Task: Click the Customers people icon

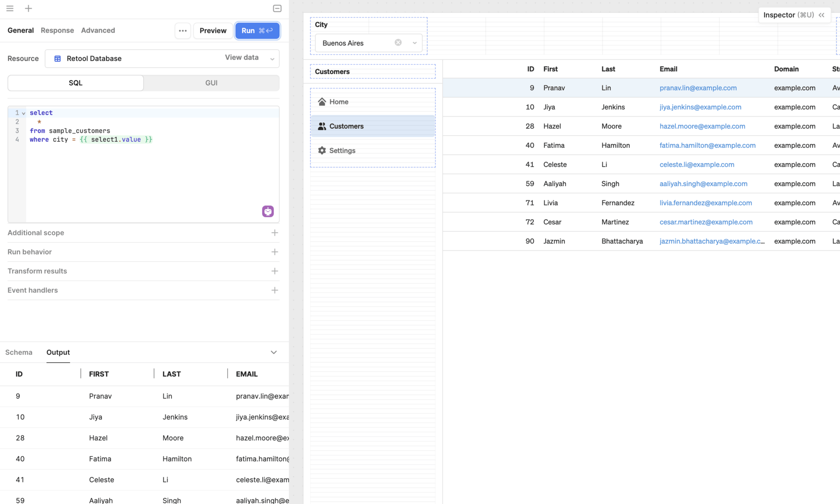Action: tap(322, 126)
